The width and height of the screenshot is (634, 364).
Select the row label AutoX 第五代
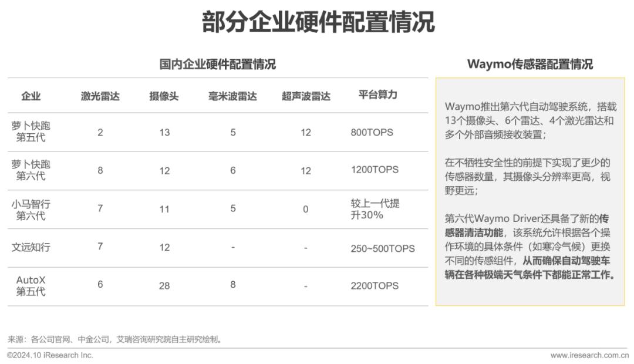tap(31, 285)
